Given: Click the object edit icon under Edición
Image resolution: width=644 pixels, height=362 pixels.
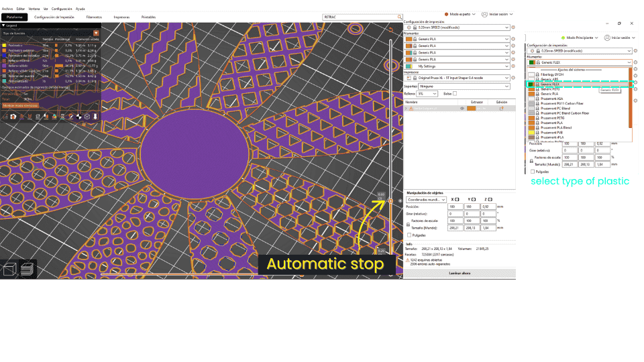Looking at the screenshot, I should 501,108.
